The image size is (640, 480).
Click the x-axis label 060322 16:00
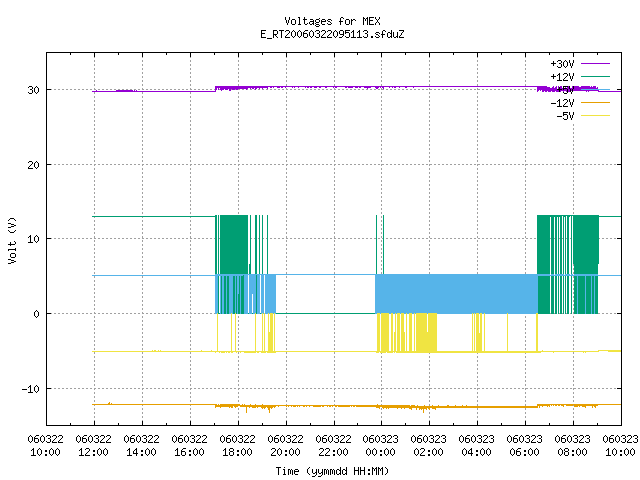coord(190,446)
